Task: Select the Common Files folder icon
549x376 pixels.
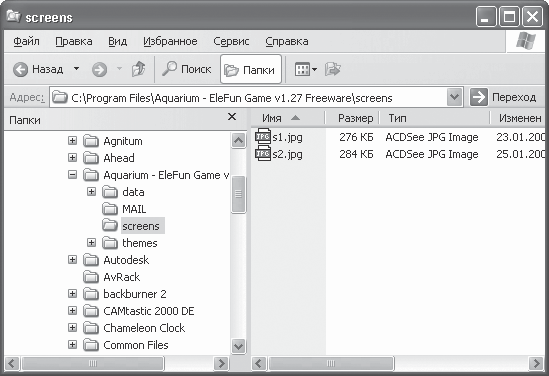Action: coord(91,344)
